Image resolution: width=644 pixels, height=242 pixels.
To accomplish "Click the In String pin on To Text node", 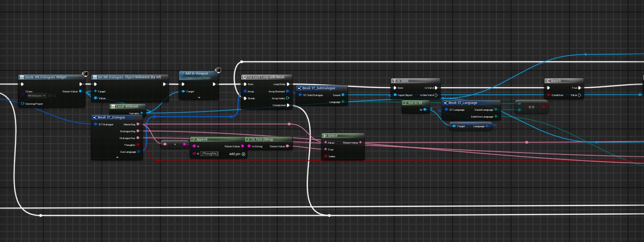I will tap(249, 146).
